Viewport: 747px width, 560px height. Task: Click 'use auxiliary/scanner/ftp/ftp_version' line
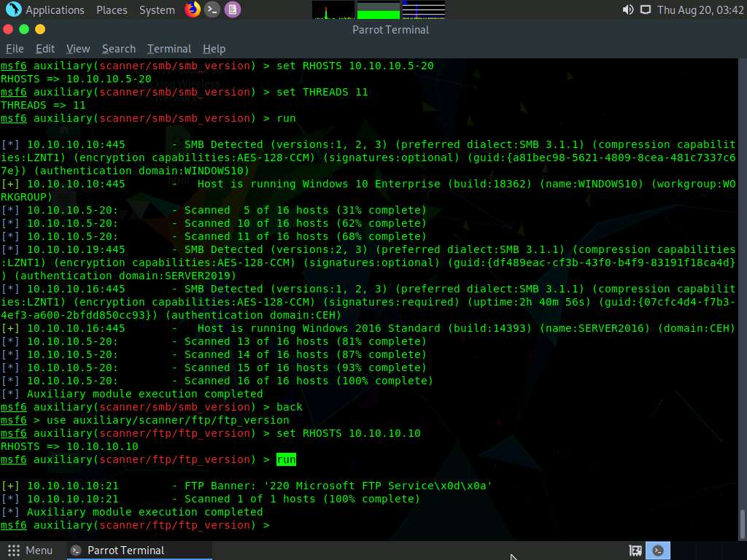pos(168,420)
